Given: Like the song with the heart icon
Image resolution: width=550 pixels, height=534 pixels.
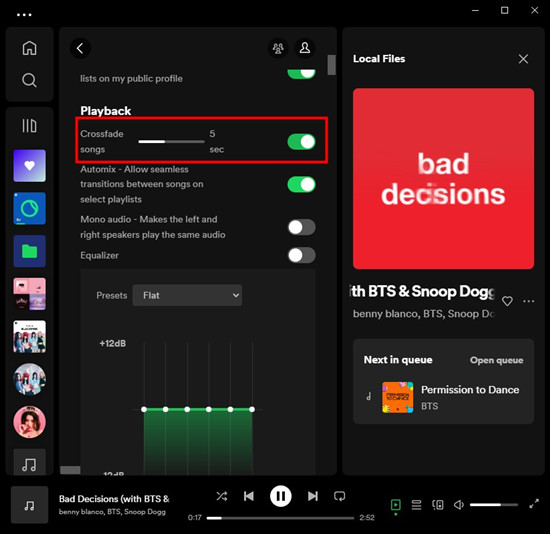Looking at the screenshot, I should 507,301.
